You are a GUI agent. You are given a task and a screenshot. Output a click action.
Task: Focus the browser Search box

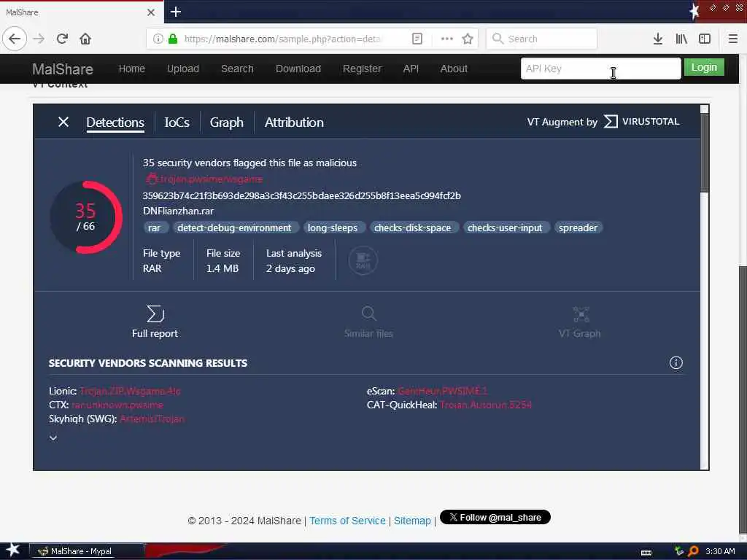point(542,39)
